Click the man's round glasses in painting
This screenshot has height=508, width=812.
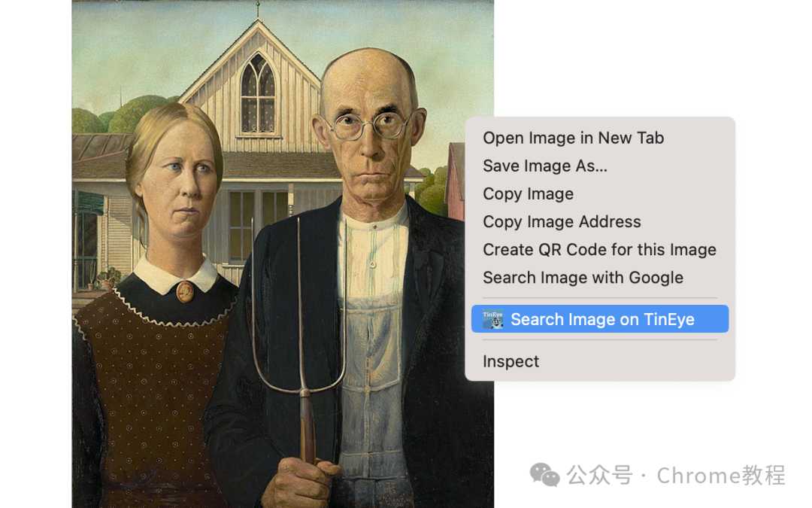[369, 125]
